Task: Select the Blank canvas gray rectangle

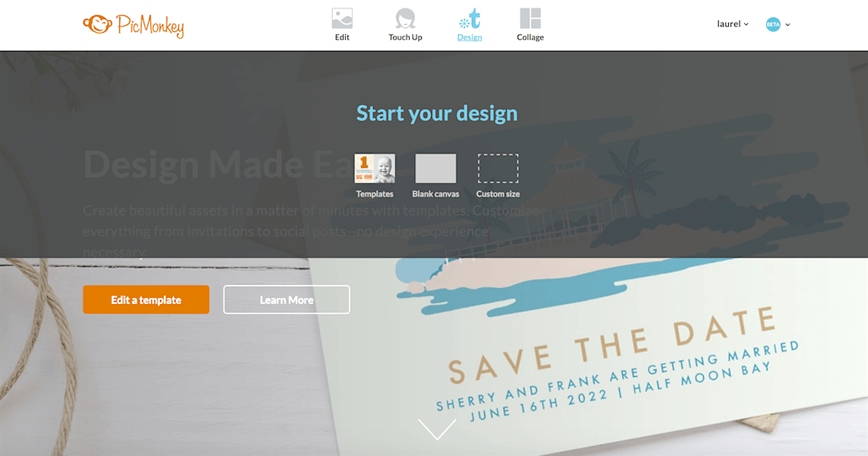Action: point(436,168)
